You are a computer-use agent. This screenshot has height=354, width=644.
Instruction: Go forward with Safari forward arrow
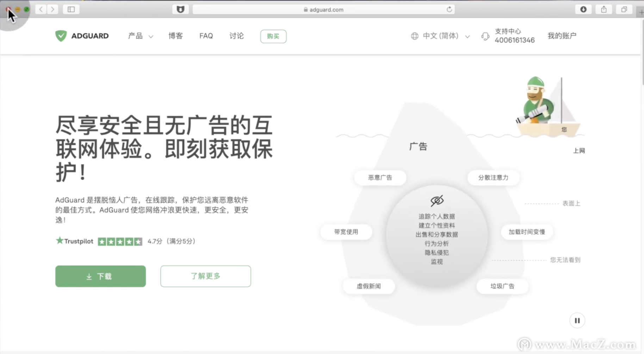(52, 9)
